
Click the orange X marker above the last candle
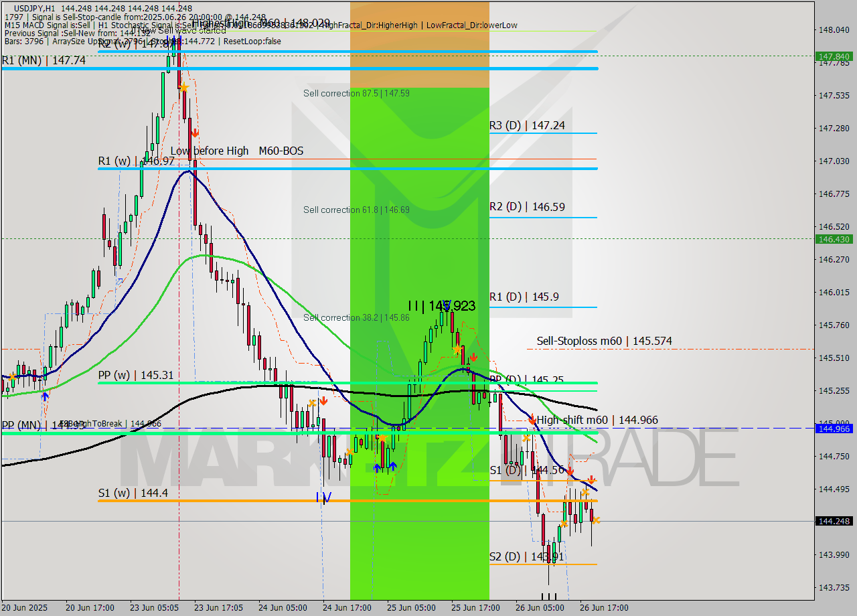(x=595, y=520)
